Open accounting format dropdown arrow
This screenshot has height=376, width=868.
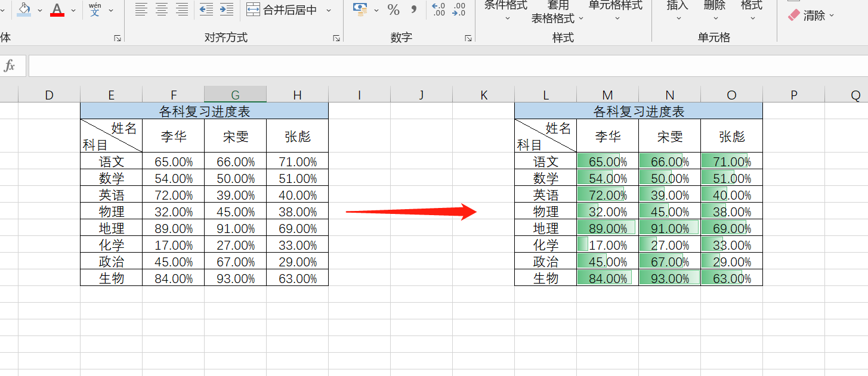[x=376, y=10]
